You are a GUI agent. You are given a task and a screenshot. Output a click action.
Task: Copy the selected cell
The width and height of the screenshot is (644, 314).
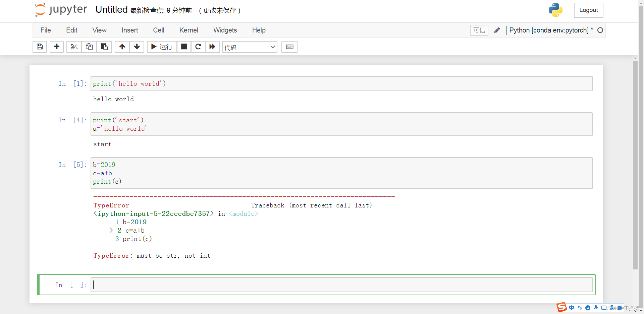click(89, 47)
